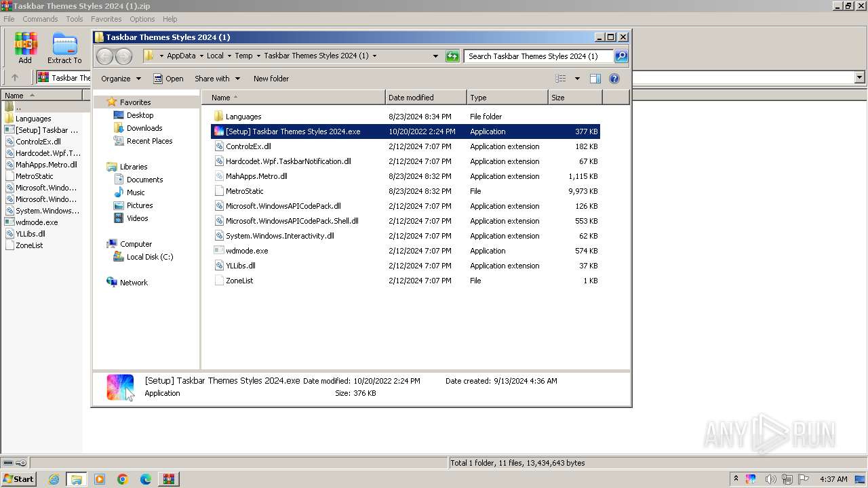Select ZoneList file in Explorer list
The height and width of the screenshot is (488, 868).
tap(239, 281)
